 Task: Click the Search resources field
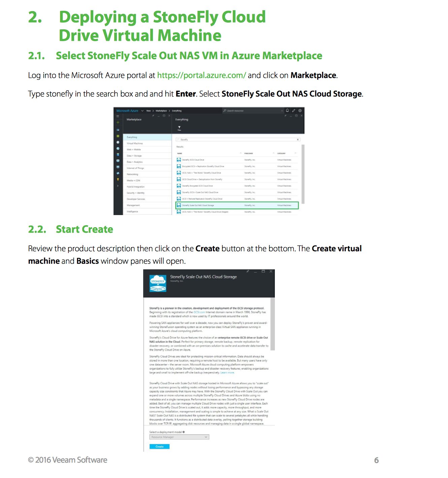[253, 111]
